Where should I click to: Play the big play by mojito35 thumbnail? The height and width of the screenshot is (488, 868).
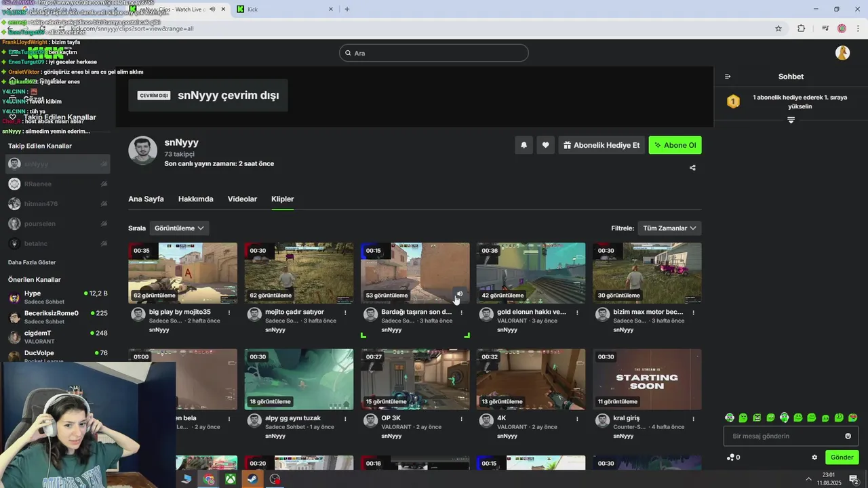(x=182, y=273)
